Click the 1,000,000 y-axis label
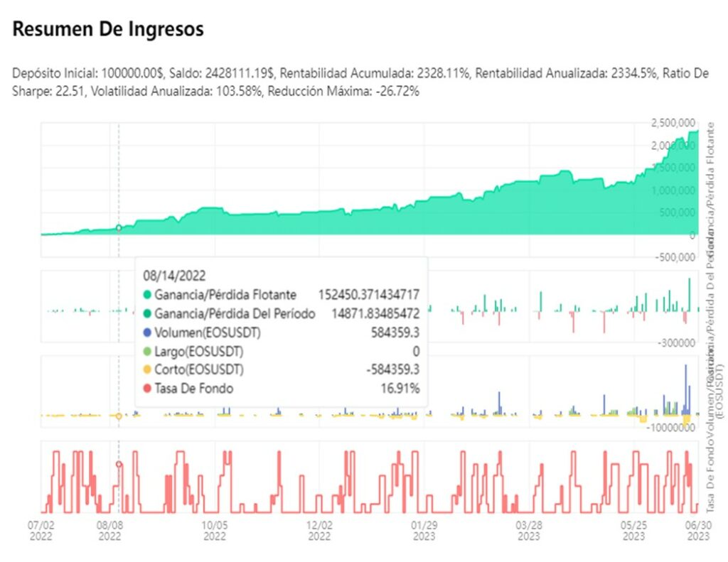 [673, 190]
